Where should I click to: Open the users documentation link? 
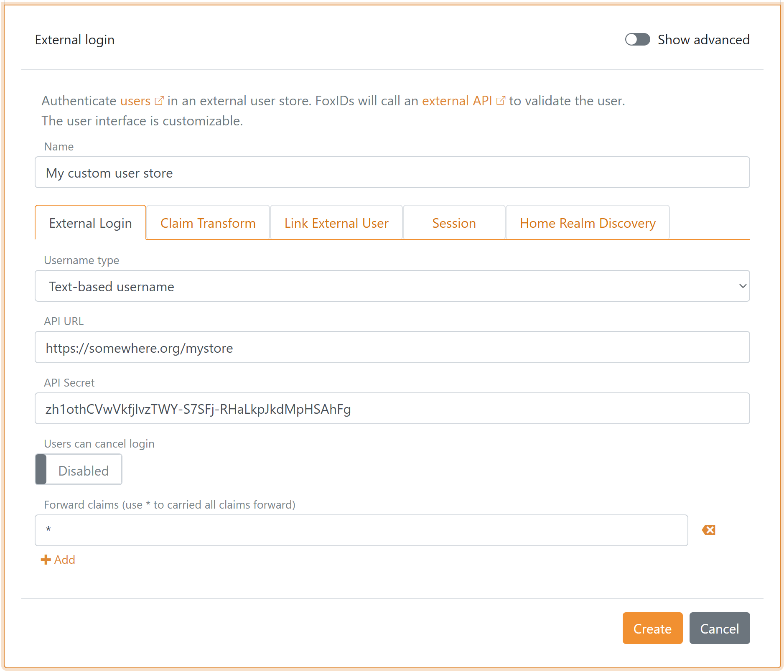tap(135, 101)
